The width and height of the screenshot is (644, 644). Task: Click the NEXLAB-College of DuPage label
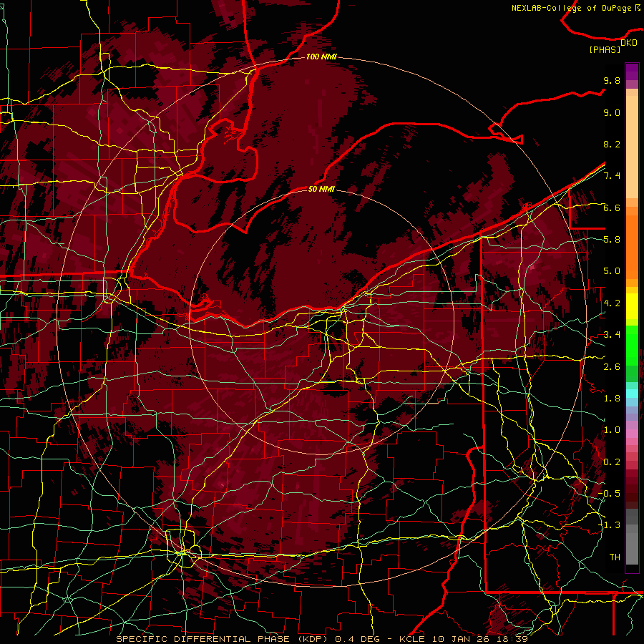pyautogui.click(x=575, y=8)
